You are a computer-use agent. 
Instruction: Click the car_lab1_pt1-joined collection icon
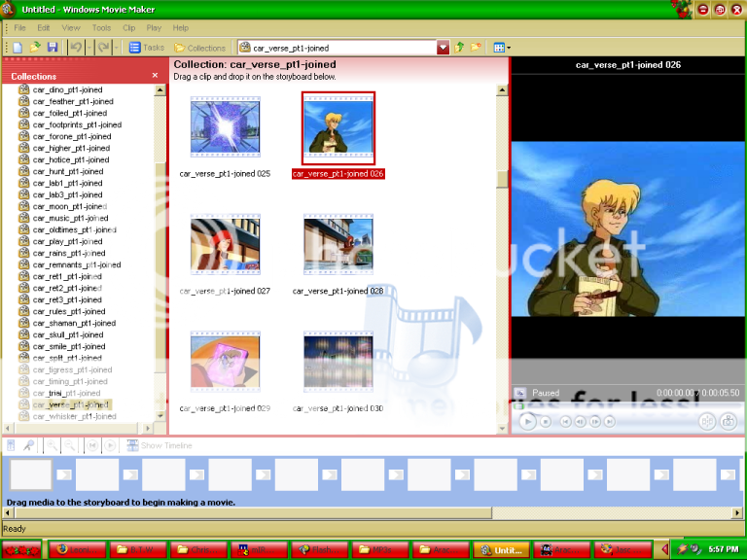click(23, 183)
